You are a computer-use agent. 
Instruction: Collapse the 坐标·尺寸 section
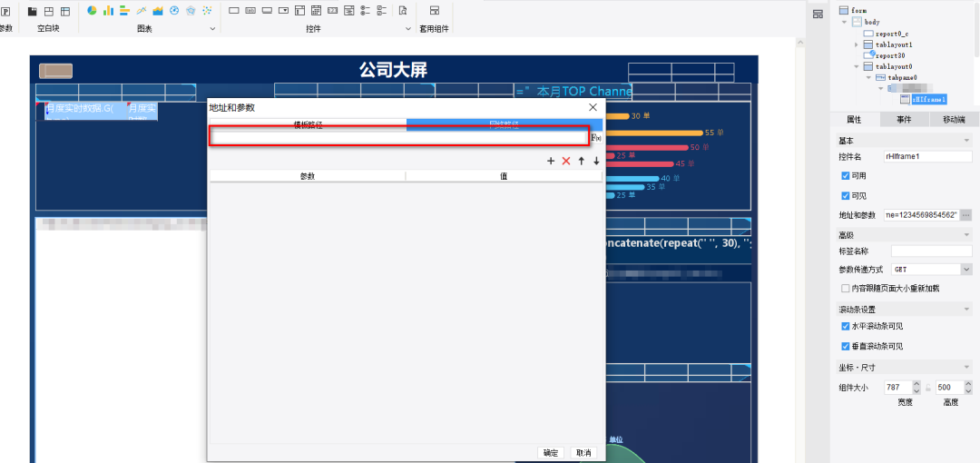pyautogui.click(x=967, y=367)
